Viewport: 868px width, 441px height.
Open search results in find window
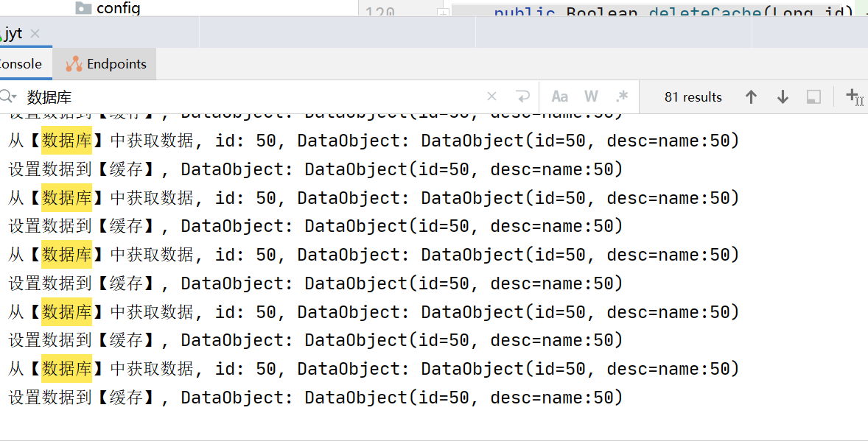click(813, 97)
